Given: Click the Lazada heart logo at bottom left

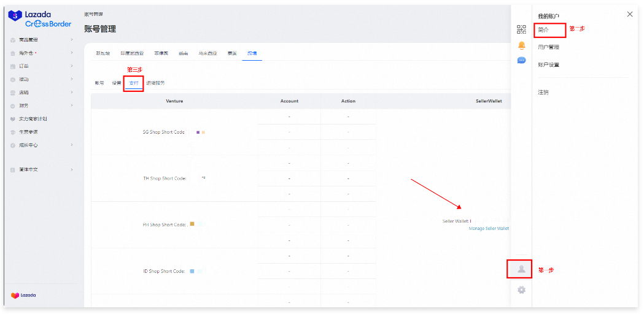Looking at the screenshot, I should click(23, 296).
